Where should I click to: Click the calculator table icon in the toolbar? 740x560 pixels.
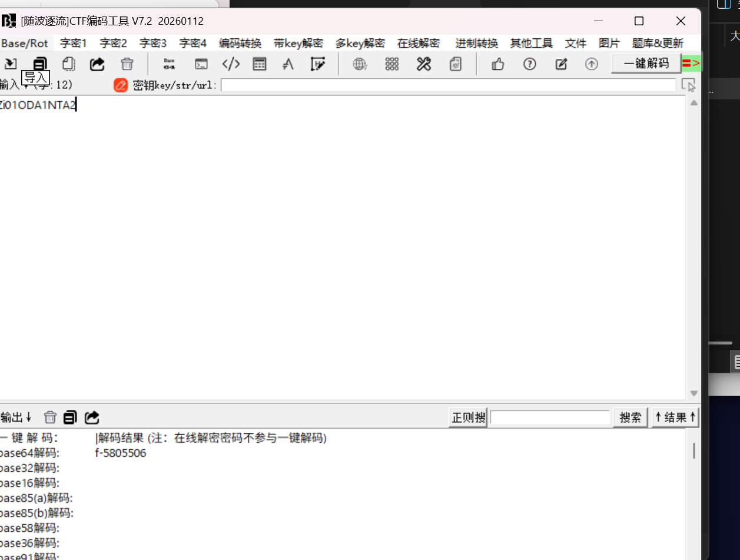pos(260,64)
